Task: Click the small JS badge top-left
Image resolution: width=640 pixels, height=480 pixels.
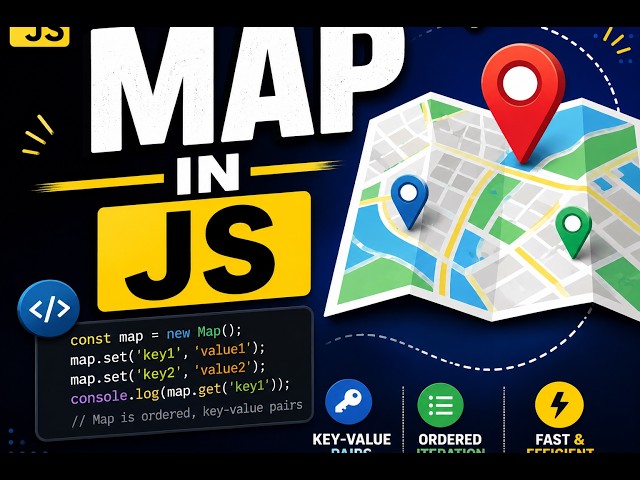Action: [40, 36]
